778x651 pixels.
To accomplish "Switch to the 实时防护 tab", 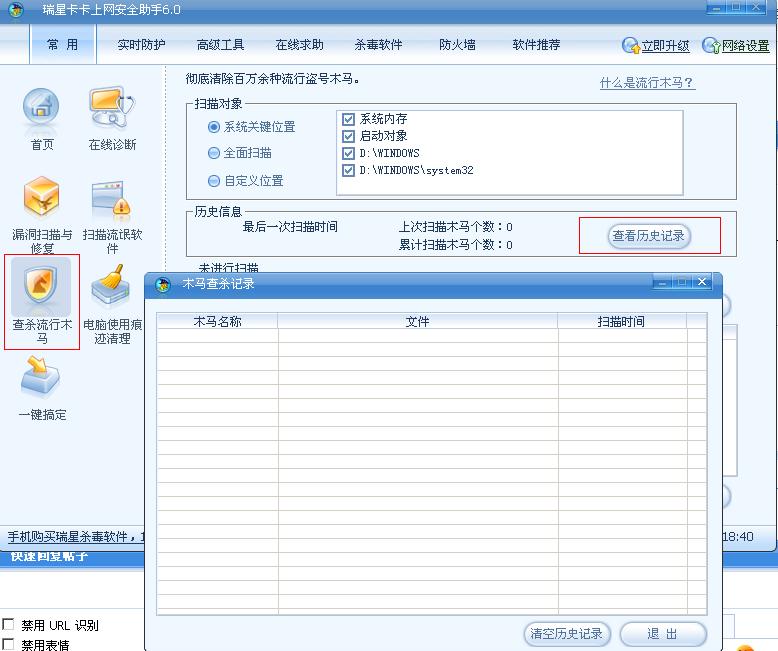I will pyautogui.click(x=141, y=45).
